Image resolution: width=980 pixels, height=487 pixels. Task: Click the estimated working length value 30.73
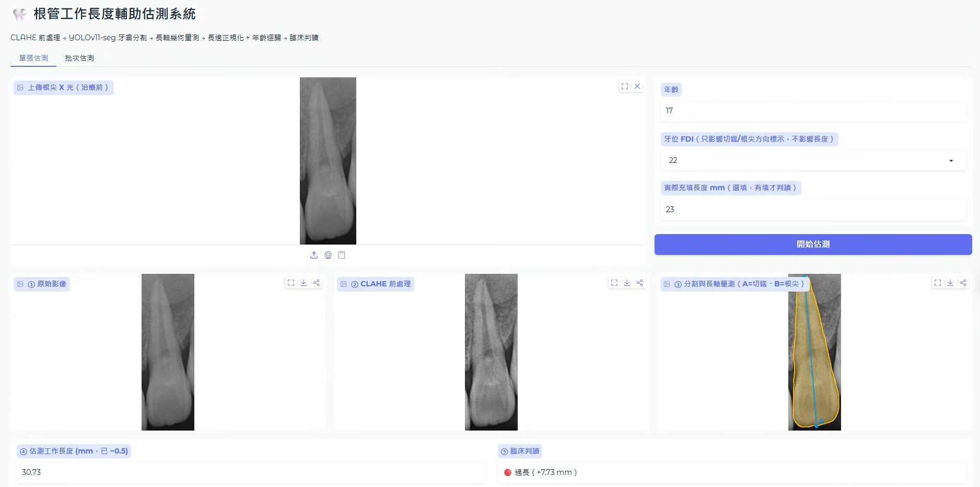coord(251,472)
